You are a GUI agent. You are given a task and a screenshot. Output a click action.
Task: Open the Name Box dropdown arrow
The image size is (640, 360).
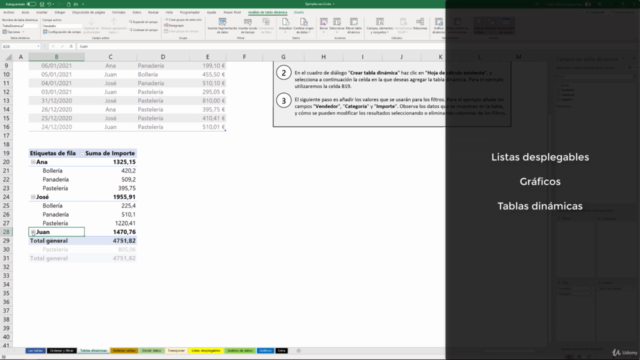pos(38,47)
